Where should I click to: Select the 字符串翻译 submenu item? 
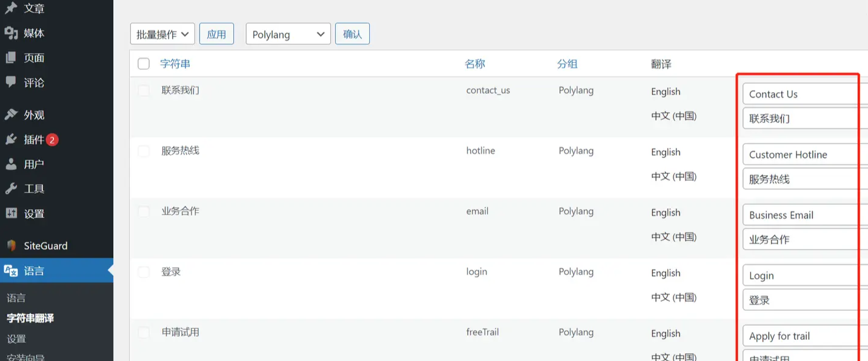click(x=30, y=318)
